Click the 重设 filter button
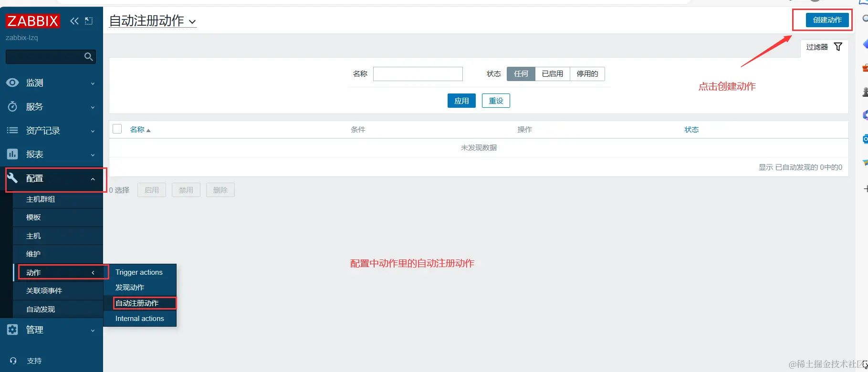Image resolution: width=868 pixels, height=372 pixels. click(496, 101)
